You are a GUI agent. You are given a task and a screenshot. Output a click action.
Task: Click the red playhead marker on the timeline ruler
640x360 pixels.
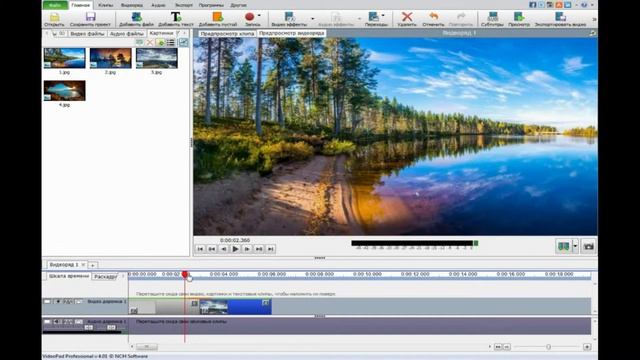(185, 275)
